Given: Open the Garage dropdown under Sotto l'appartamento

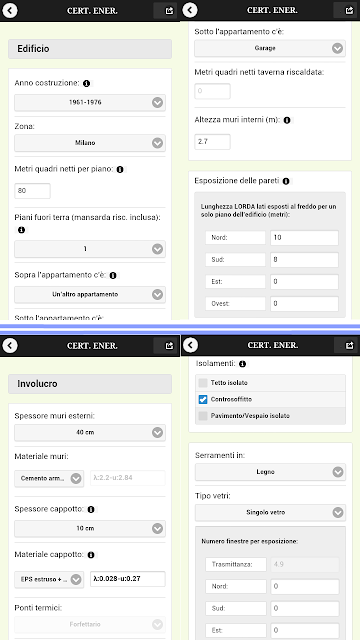Looking at the screenshot, I should click(x=270, y=48).
